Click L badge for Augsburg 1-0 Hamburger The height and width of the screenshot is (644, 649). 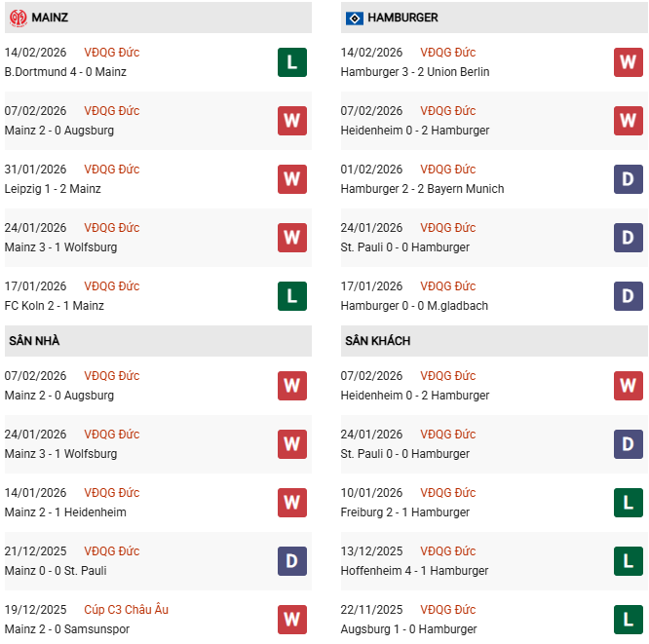coord(628,620)
